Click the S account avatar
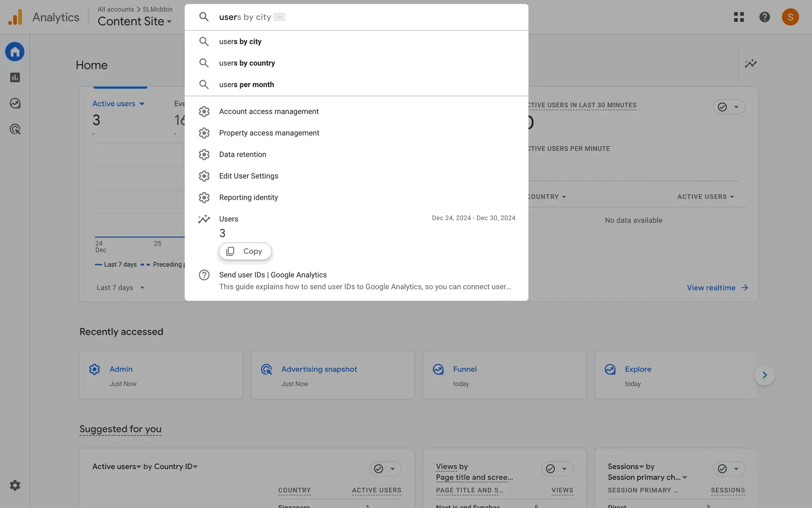Image resolution: width=812 pixels, height=508 pixels. (x=790, y=17)
